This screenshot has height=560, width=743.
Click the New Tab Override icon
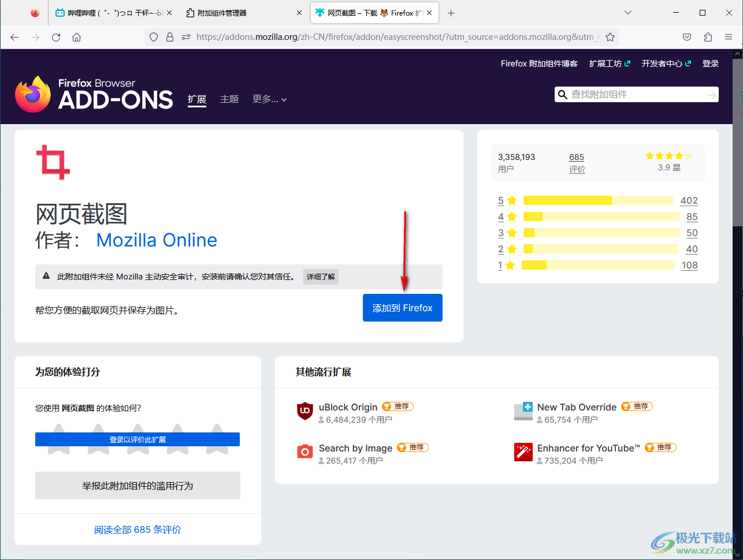click(523, 411)
